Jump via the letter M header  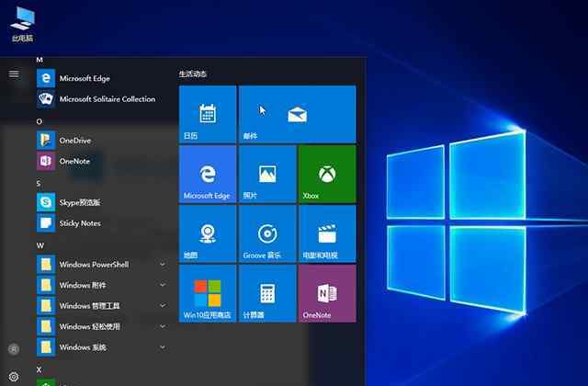click(40, 60)
